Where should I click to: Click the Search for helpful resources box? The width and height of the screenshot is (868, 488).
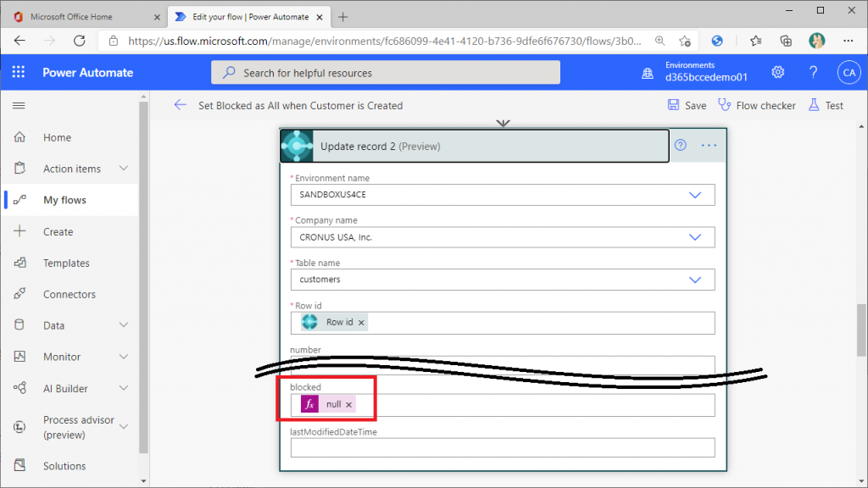pos(386,73)
